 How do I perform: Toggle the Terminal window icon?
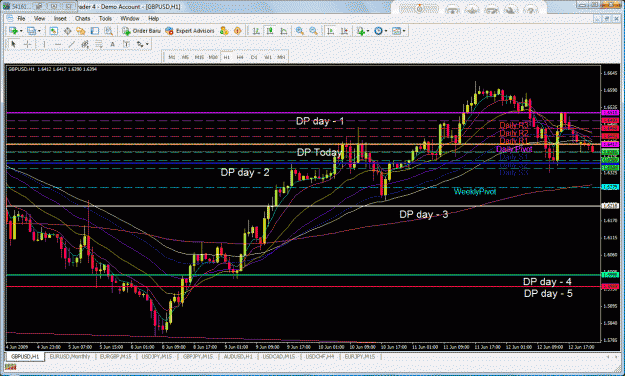point(94,31)
